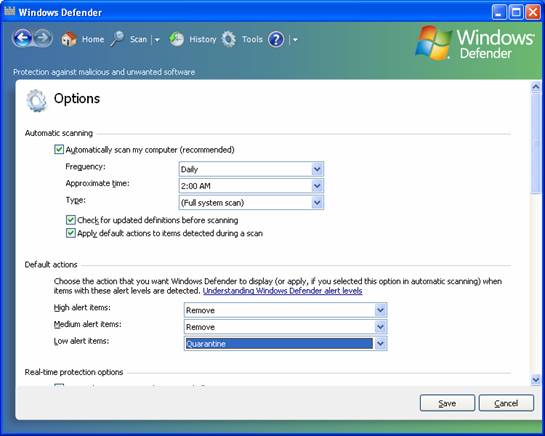Image resolution: width=545 pixels, height=436 pixels.
Task: Click the scrollbar up arrow
Action: (536, 87)
